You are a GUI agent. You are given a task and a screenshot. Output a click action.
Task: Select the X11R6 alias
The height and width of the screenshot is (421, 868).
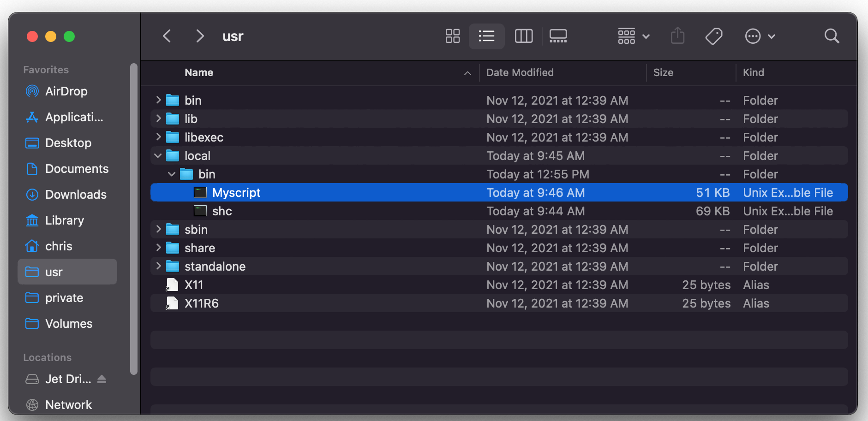pyautogui.click(x=499, y=303)
